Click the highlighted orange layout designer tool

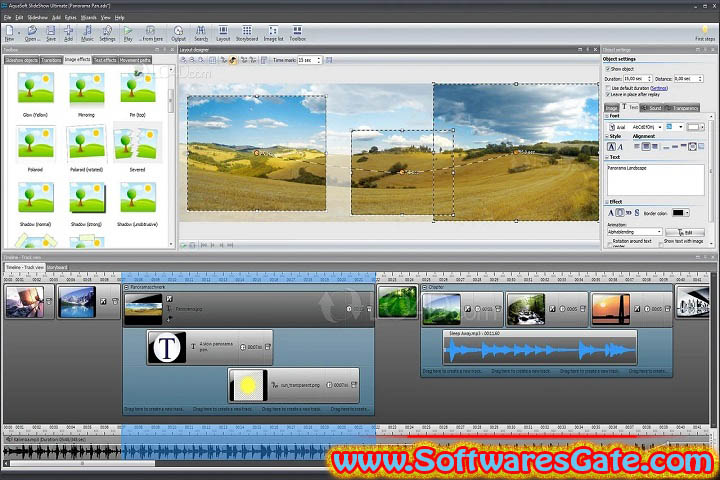click(233, 60)
